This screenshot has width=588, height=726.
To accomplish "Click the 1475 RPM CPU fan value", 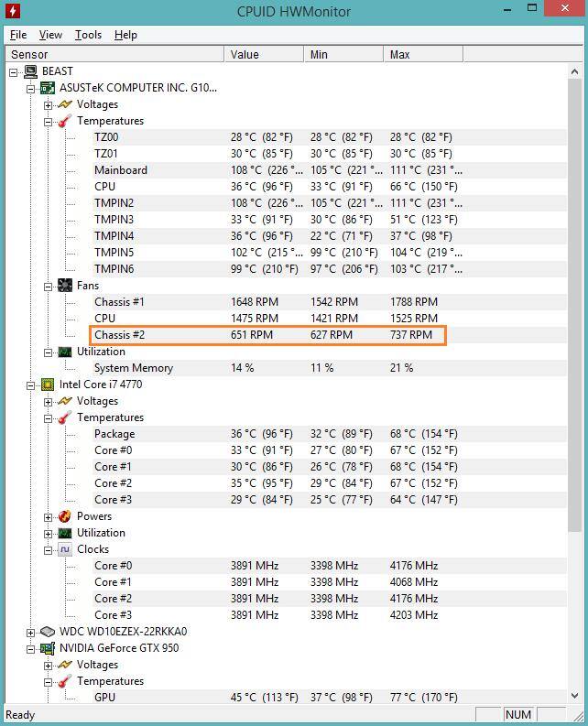I will 255,319.
